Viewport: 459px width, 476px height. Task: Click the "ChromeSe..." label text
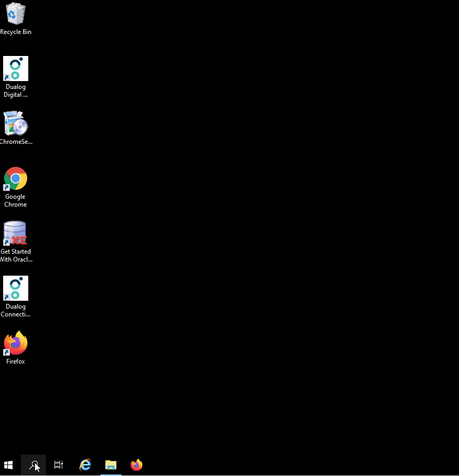coord(16,142)
